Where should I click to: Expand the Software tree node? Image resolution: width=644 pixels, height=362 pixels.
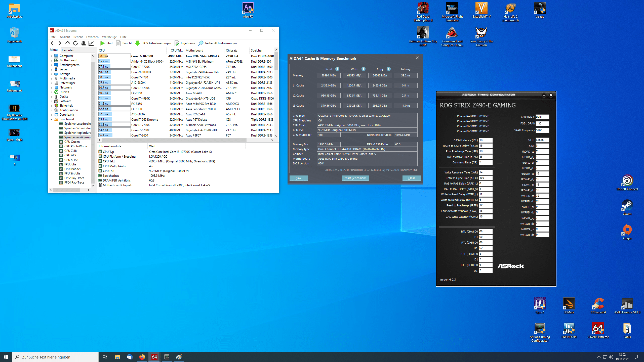click(x=52, y=101)
